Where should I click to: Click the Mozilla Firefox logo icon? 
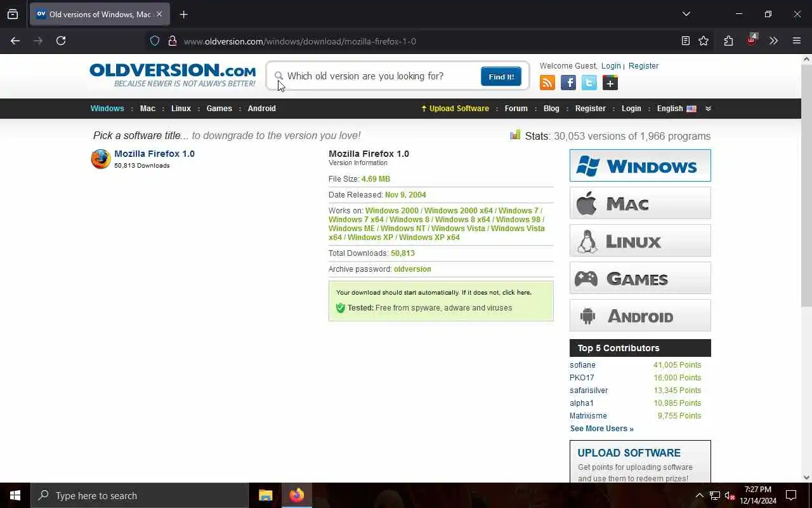(100, 159)
